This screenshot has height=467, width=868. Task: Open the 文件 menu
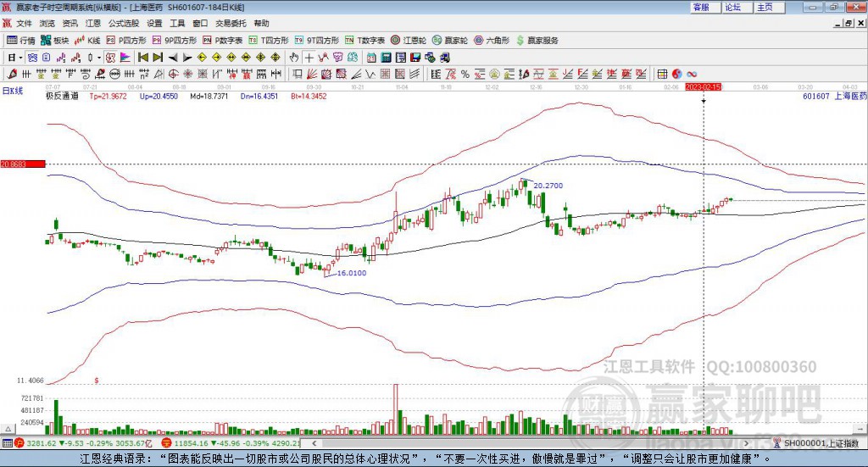(x=25, y=23)
